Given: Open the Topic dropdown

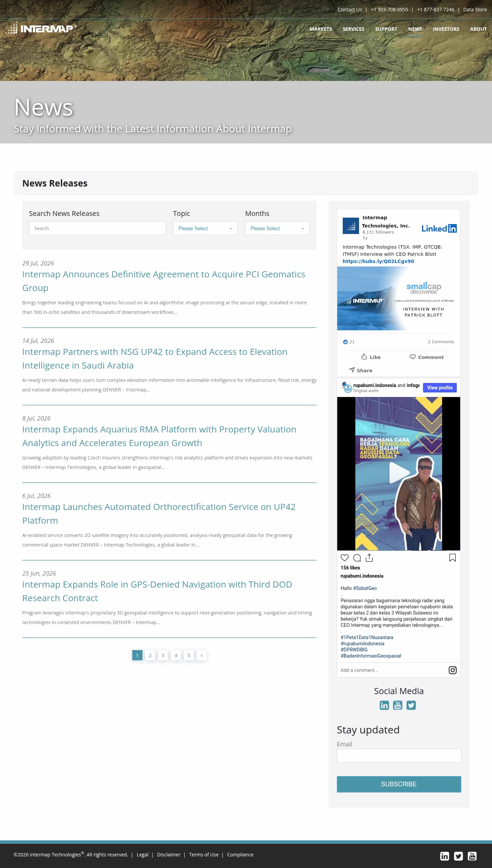Looking at the screenshot, I should coord(205,228).
